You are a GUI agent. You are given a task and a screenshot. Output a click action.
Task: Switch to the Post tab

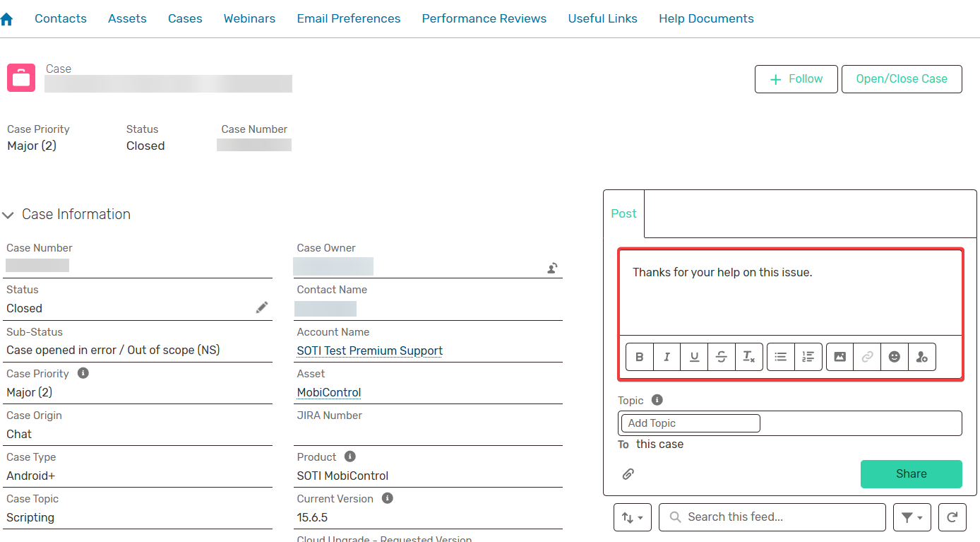pyautogui.click(x=623, y=213)
